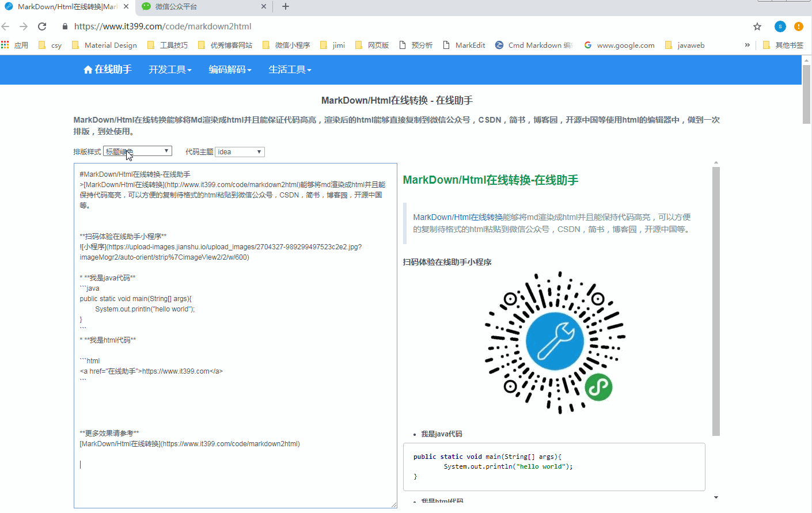Screen dimensions: 812x513
Task: Open the Cmd Markdown bookmark
Action: click(533, 45)
